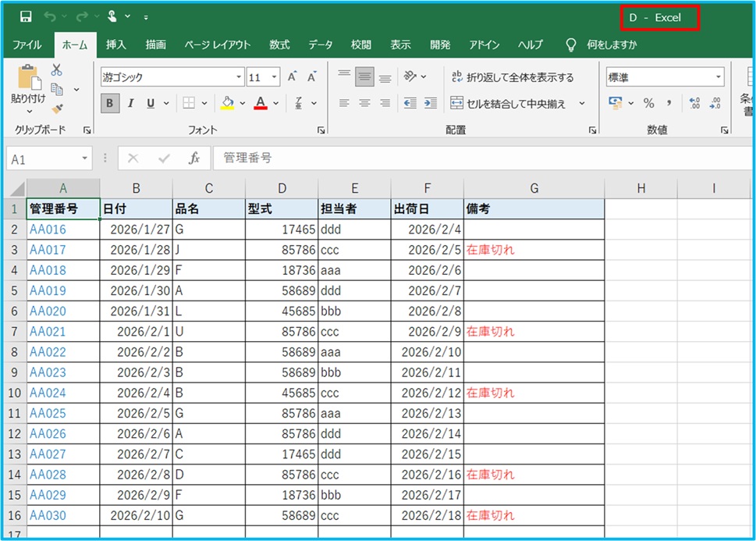Click the formula bar showing 管理番号
756x541 pixels.
coord(468,158)
